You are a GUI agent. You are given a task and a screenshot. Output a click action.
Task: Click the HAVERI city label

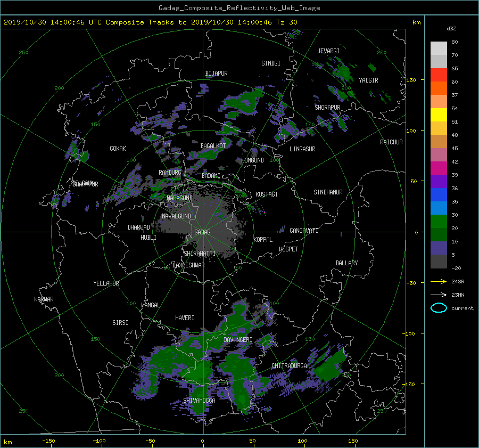pos(185,318)
